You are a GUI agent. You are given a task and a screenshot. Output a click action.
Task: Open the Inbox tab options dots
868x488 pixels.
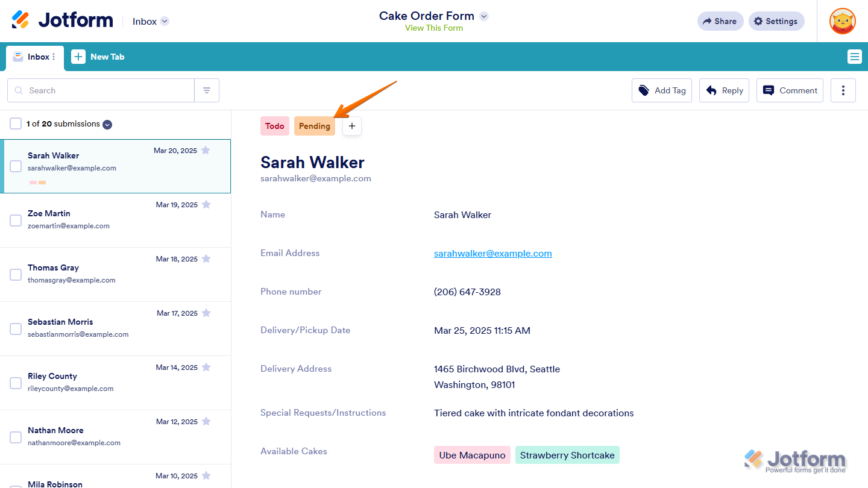pyautogui.click(x=54, y=57)
